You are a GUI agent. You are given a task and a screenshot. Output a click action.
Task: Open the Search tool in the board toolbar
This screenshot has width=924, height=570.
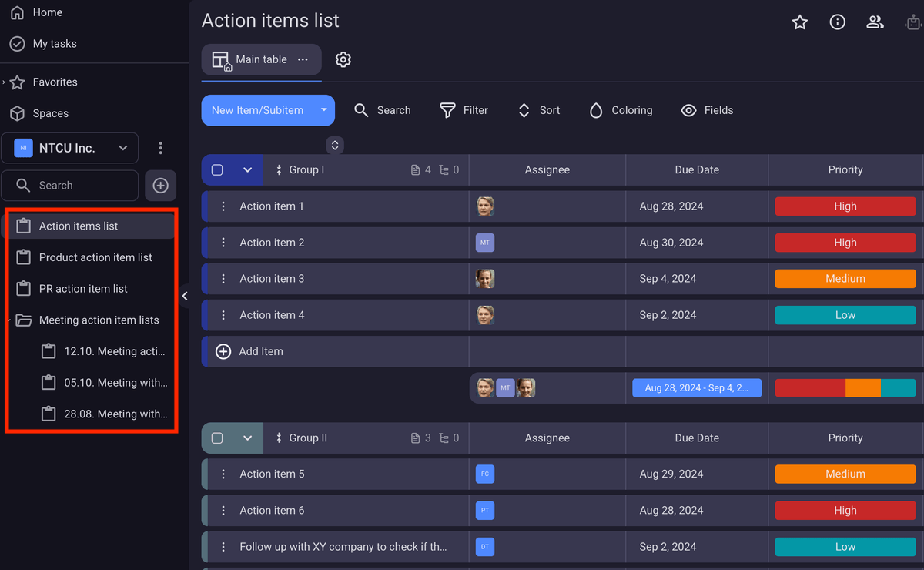click(383, 110)
